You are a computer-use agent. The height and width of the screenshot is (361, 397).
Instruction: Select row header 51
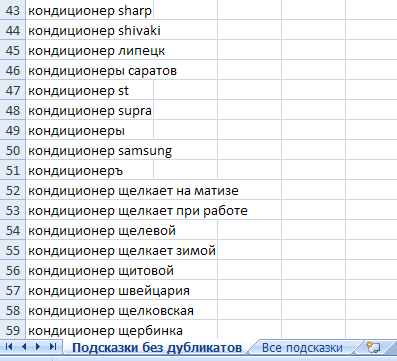(x=13, y=171)
